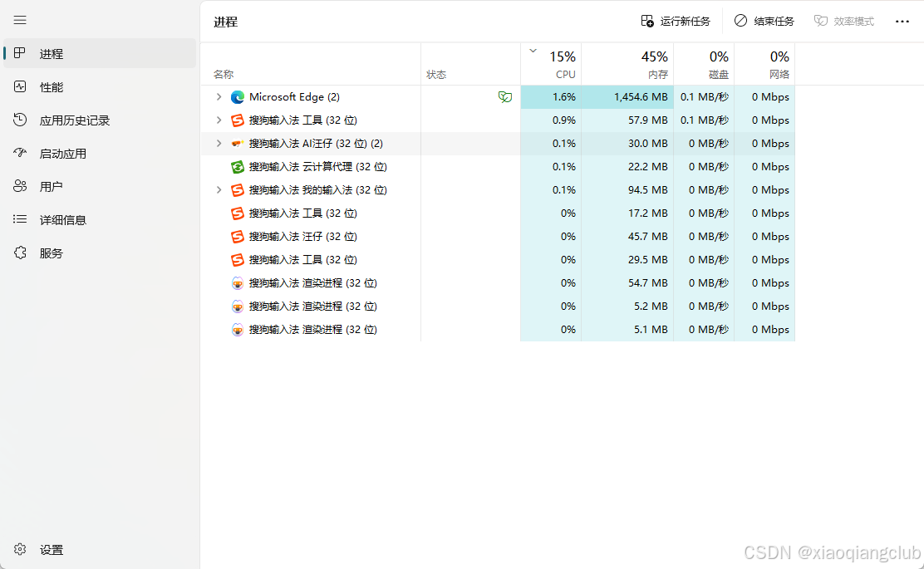Click the 运行新任务 plus icon
This screenshot has width=924, height=569.
coord(646,20)
